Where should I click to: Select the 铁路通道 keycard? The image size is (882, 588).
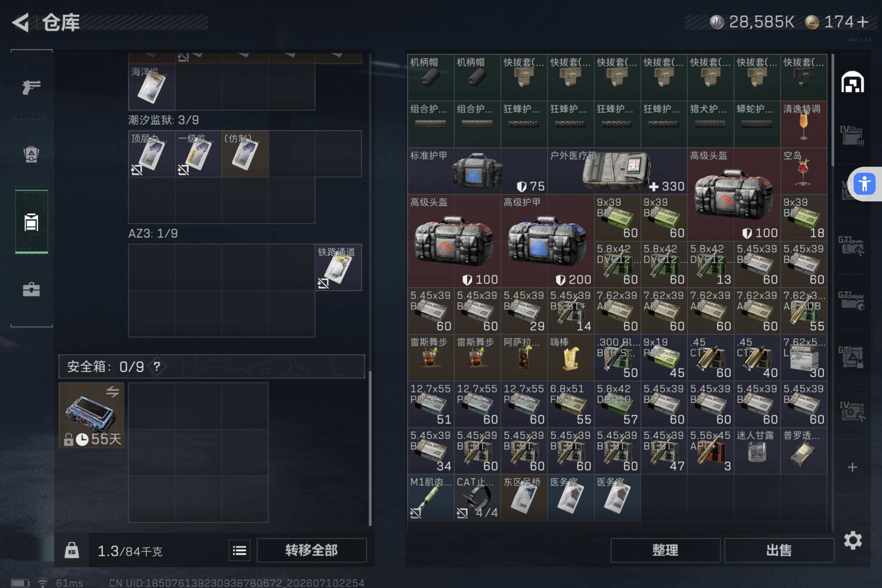pos(338,267)
